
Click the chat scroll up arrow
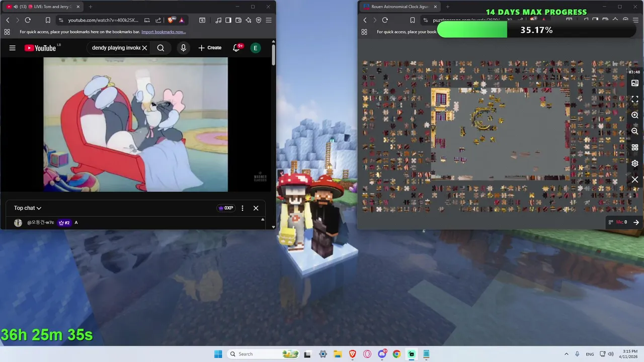coord(263,220)
